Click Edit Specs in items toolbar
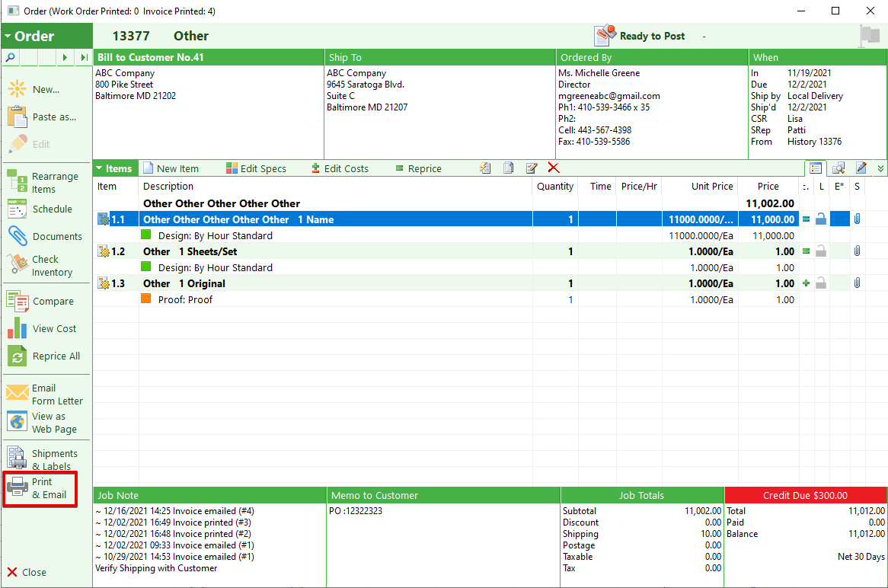This screenshot has width=888, height=588. (x=256, y=168)
